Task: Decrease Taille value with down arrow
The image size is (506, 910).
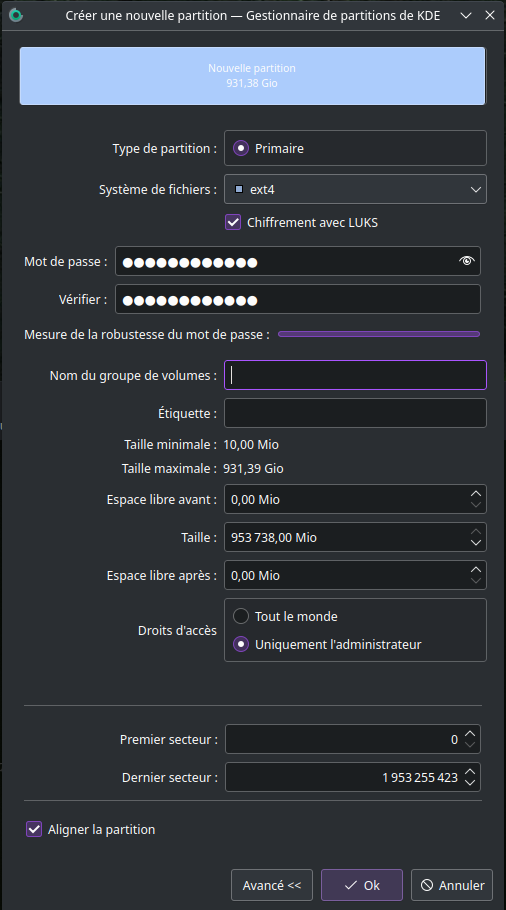Action: pos(476,543)
